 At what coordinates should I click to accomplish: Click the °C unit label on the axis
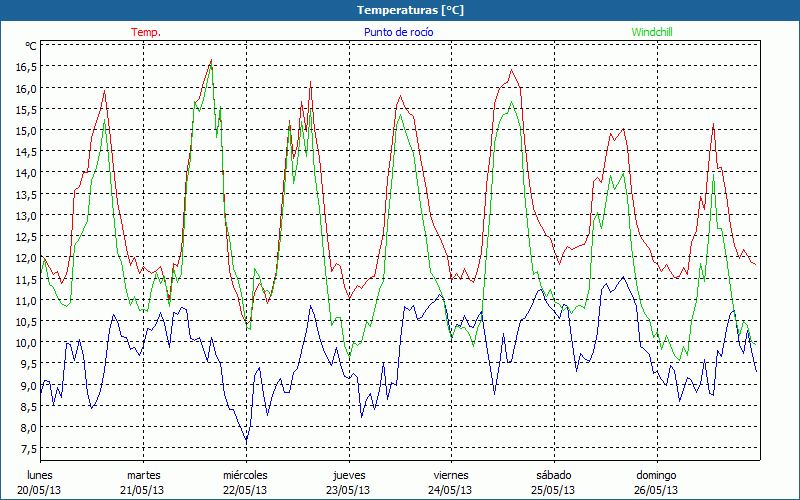pyautogui.click(x=30, y=46)
